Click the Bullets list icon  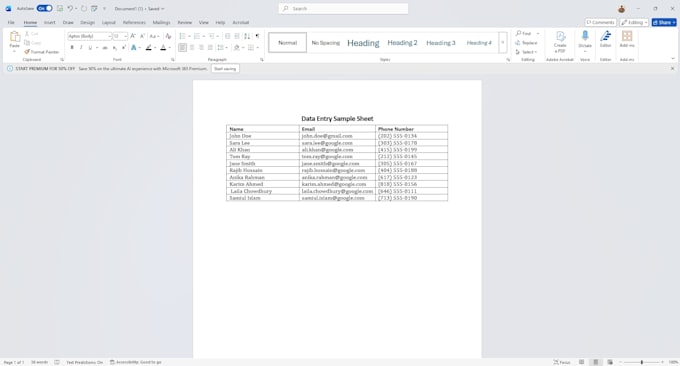182,36
